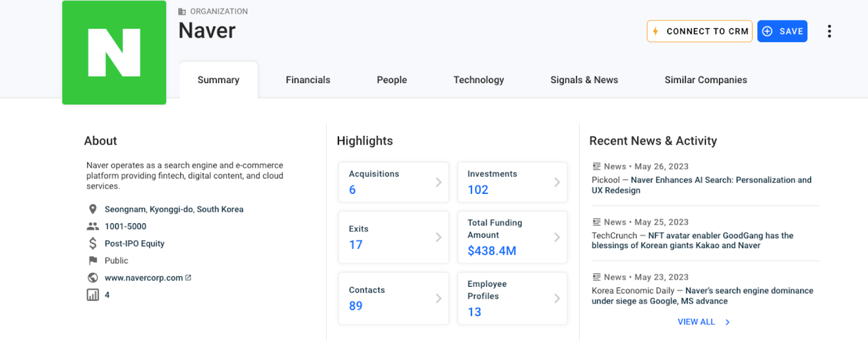Image resolution: width=868 pixels, height=353 pixels.
Task: Click the flag icon beside Public
Action: click(x=93, y=261)
